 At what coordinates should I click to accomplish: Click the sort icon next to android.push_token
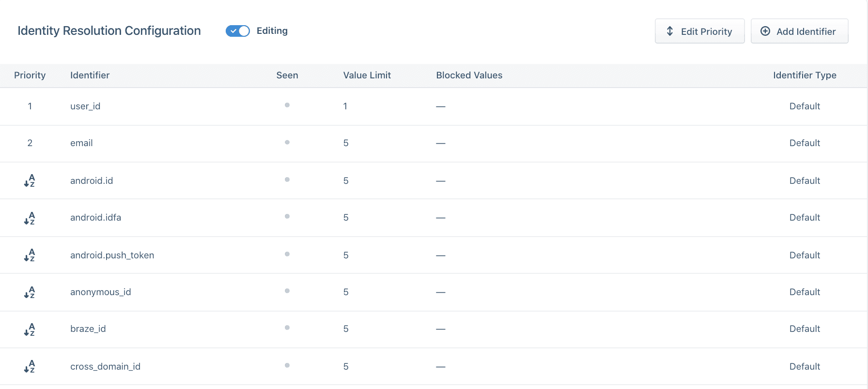(30, 255)
